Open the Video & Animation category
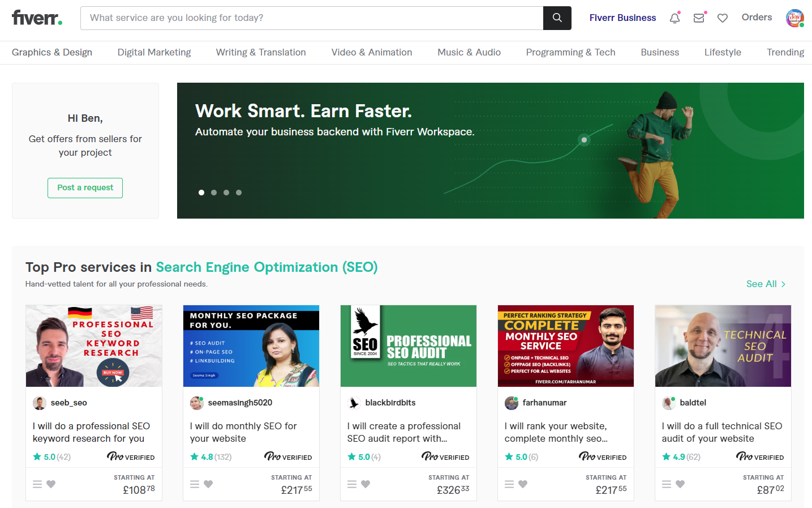The image size is (812, 508). (372, 52)
